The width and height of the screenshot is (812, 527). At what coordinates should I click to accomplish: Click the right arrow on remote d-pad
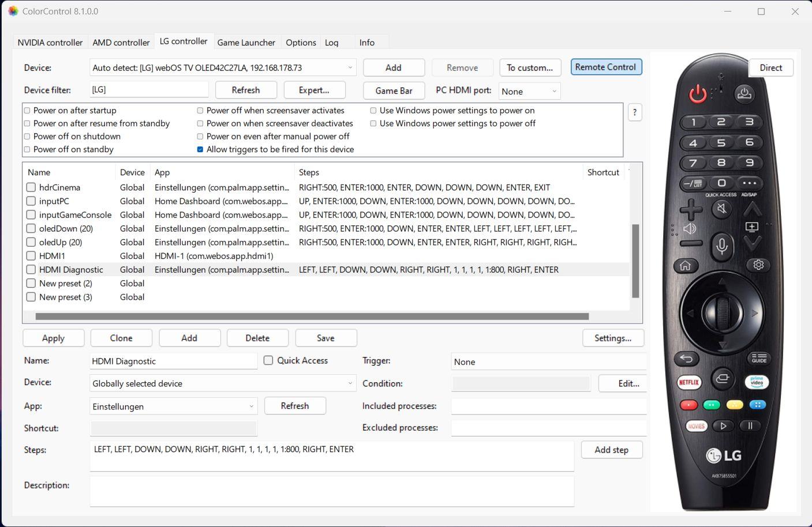point(754,313)
